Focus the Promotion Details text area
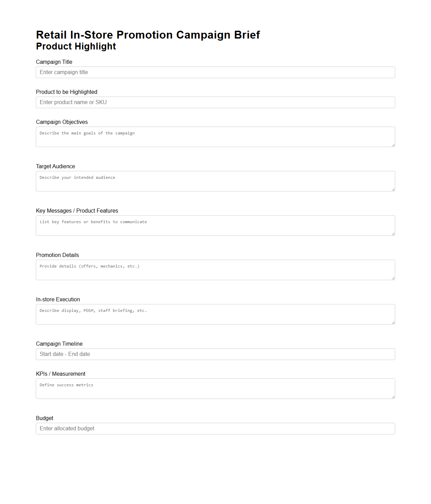This screenshot has height=504, width=431. tap(215, 269)
